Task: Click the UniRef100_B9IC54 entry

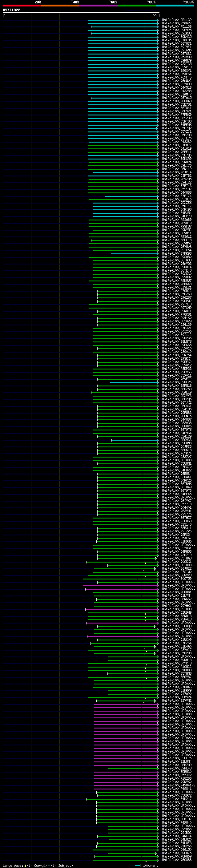Action: tap(177, 250)
